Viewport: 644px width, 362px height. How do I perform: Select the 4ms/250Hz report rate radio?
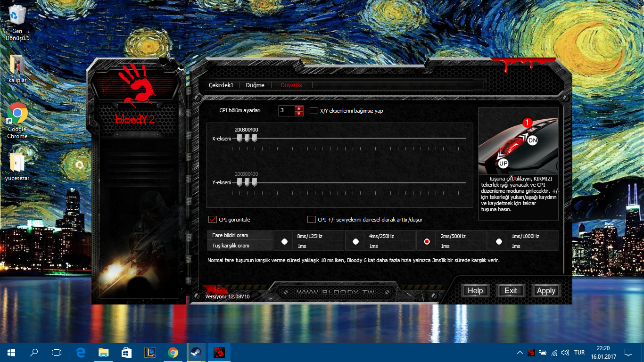point(355,241)
